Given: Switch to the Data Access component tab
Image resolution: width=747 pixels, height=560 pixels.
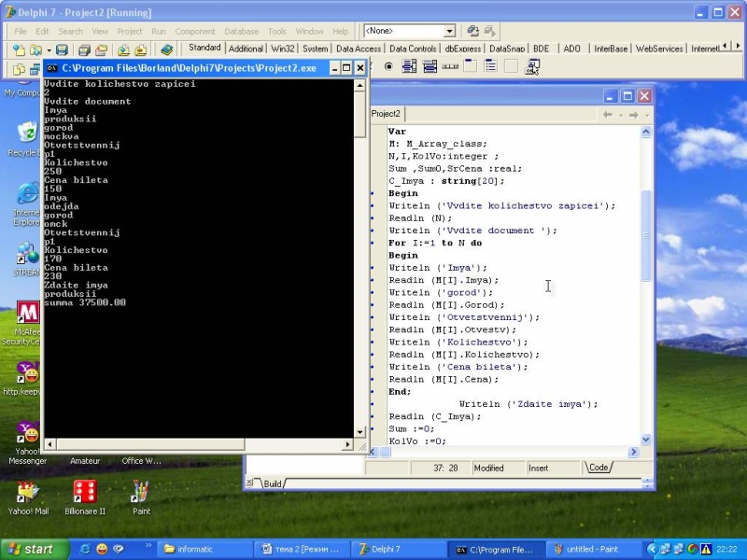Looking at the screenshot, I should [359, 49].
